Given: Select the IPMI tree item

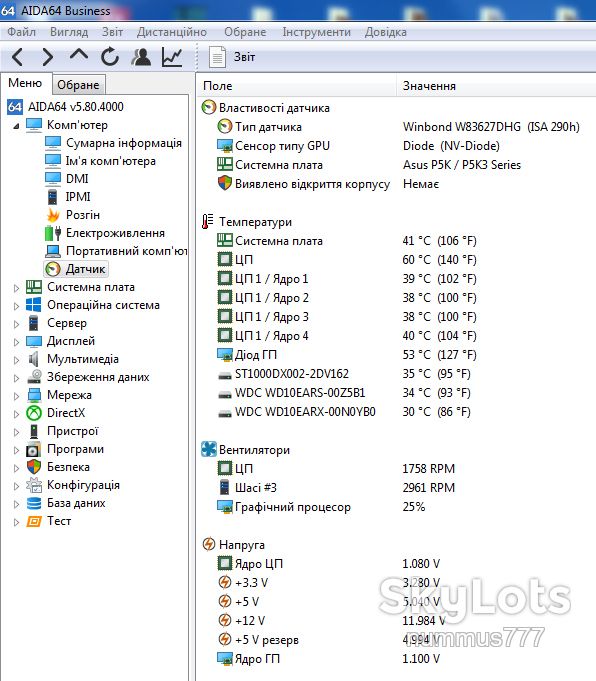Looking at the screenshot, I should tap(78, 197).
